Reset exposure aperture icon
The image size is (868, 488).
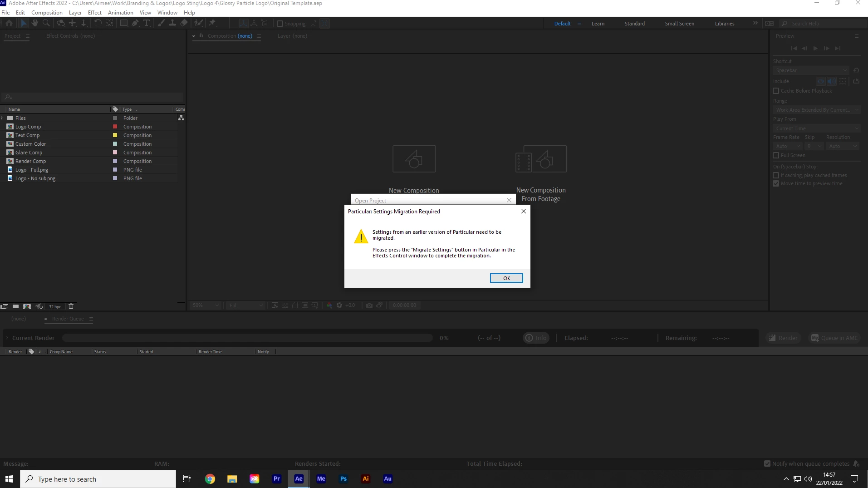(339, 305)
